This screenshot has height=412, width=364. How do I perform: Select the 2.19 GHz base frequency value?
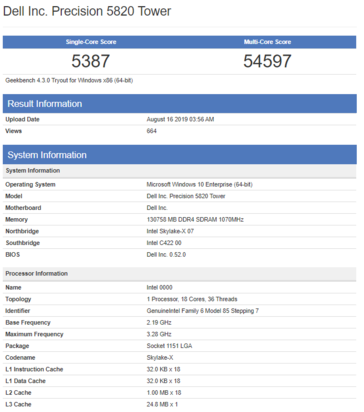click(159, 323)
